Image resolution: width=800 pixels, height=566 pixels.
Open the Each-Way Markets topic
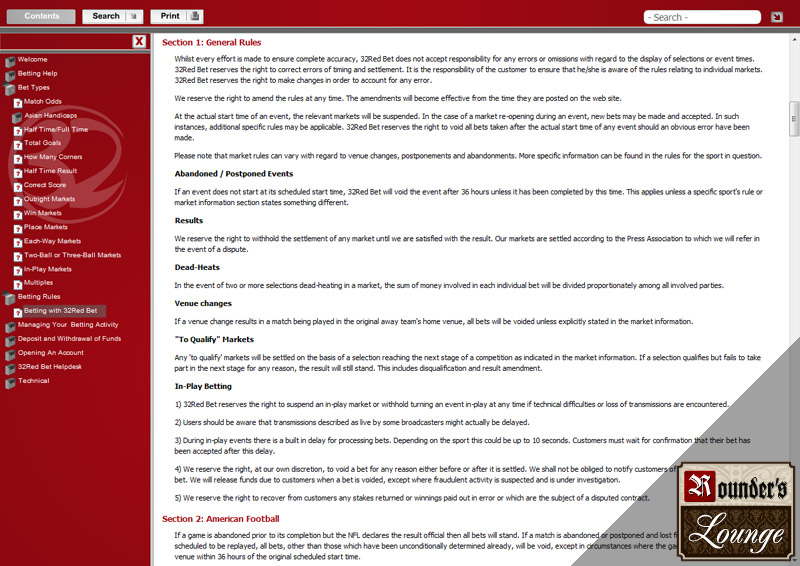pyautogui.click(x=53, y=241)
